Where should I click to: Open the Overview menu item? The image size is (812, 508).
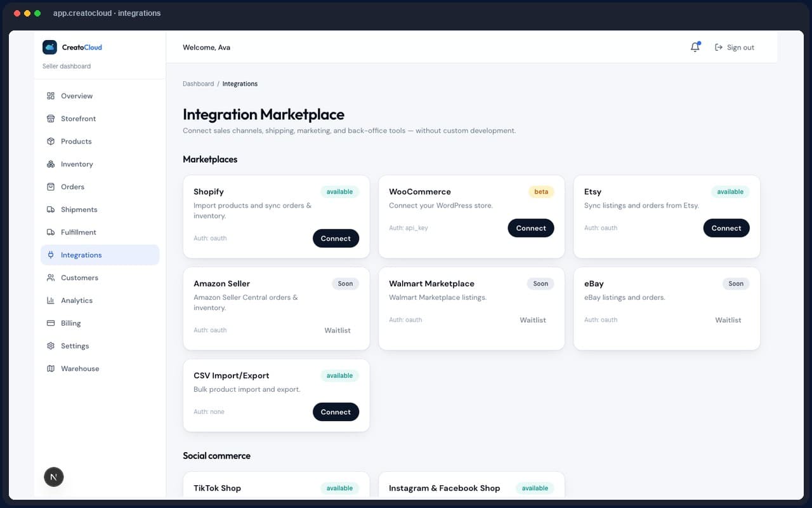click(x=100, y=96)
